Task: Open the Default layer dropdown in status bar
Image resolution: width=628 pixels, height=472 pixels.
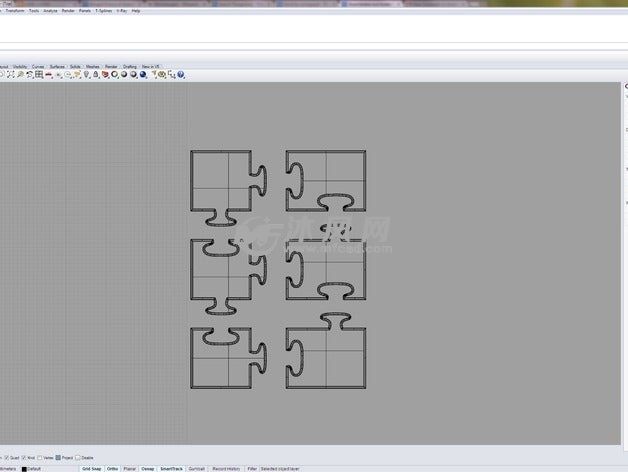Action: pos(34,468)
